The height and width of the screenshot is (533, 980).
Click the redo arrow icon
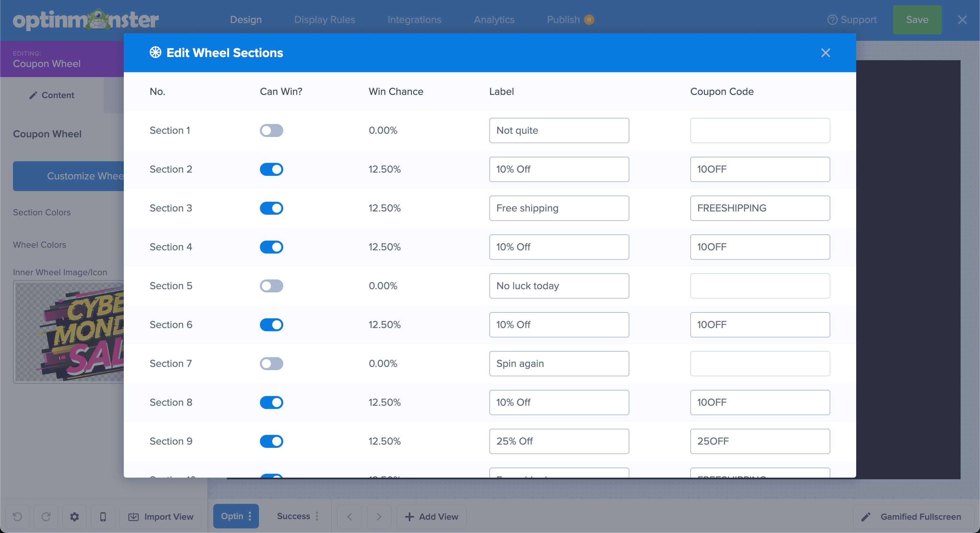click(46, 517)
